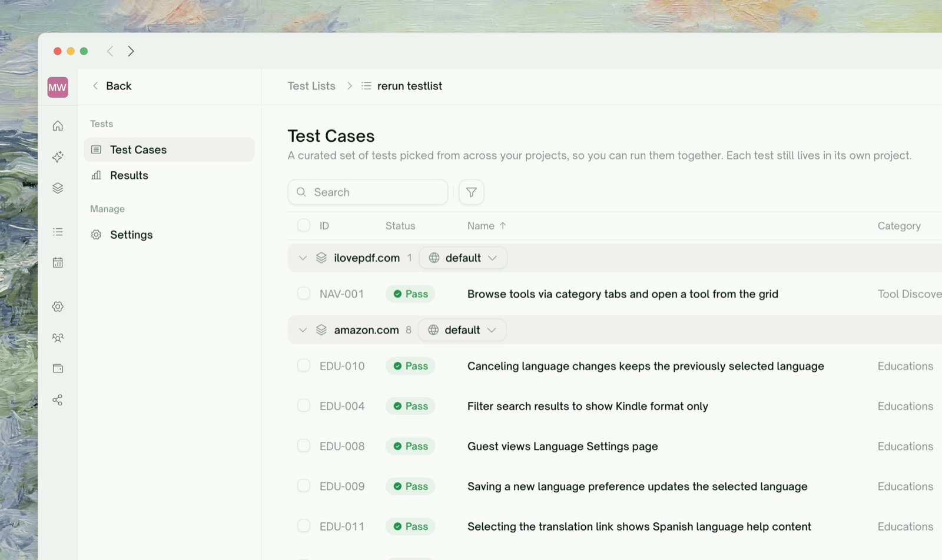Collapse the ilovepdf.com group chevron
Viewport: 942px width, 560px height.
(303, 258)
